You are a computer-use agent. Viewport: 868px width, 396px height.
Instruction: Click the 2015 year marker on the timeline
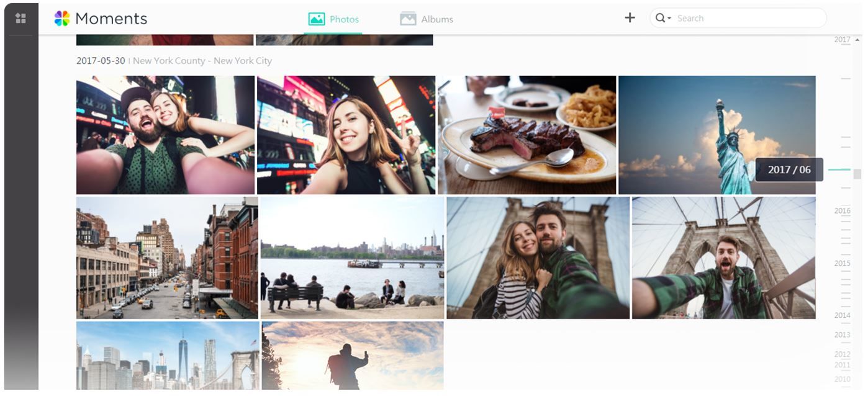(x=843, y=263)
